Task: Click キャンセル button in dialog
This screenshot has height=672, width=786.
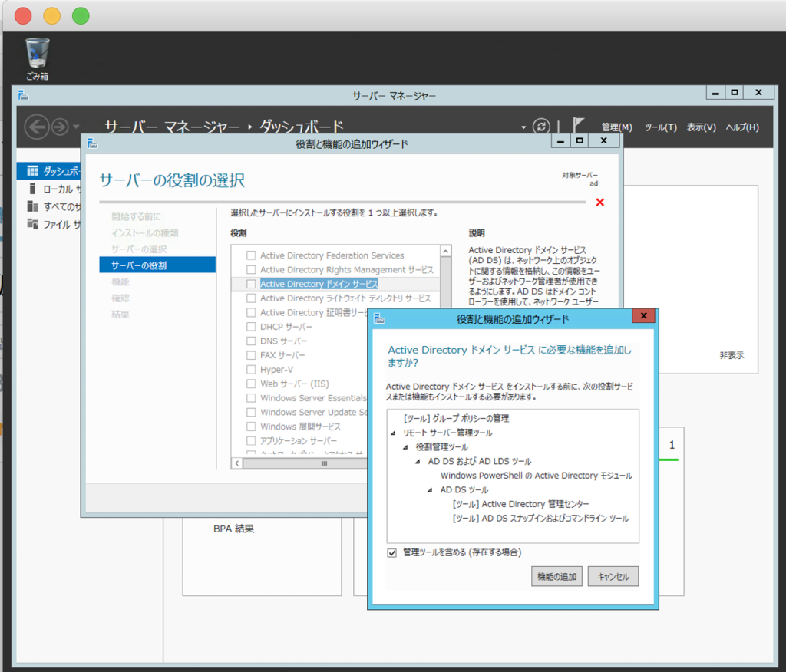Action: (613, 576)
